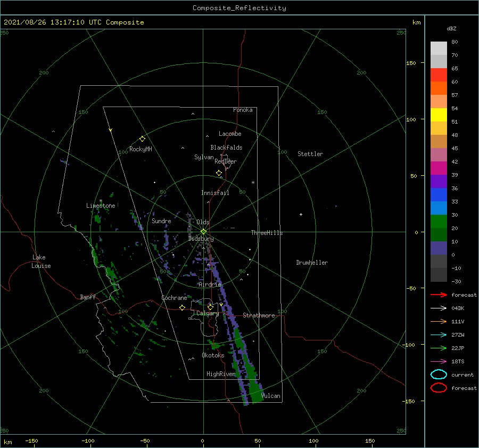Click the green 30 dBZ color swatch
This screenshot has width=479, height=448.
click(439, 221)
